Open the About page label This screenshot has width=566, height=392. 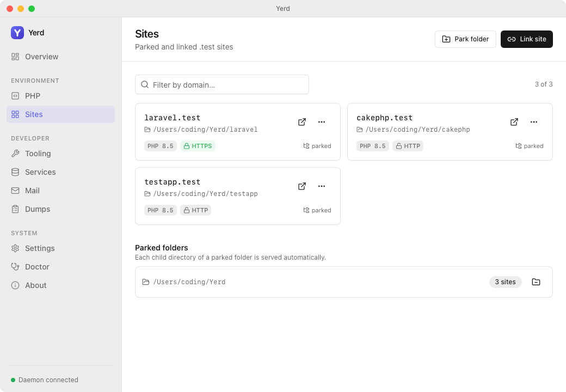[x=36, y=285]
